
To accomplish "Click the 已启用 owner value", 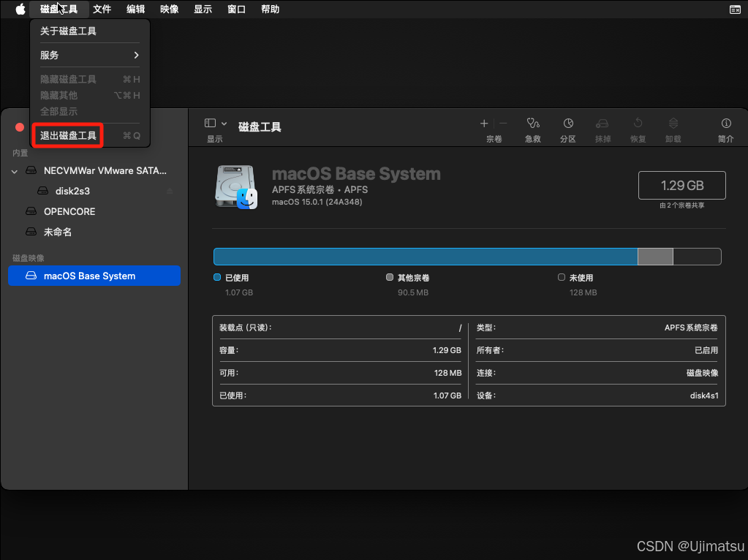I will 706,350.
